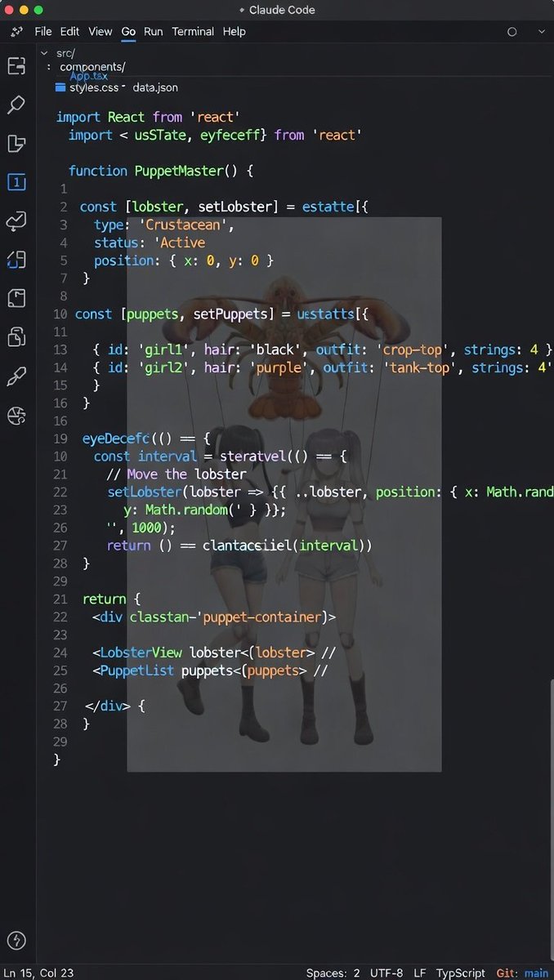The width and height of the screenshot is (554, 980).
Task: Click the line with id: 'girl1'
Action: coord(323,350)
